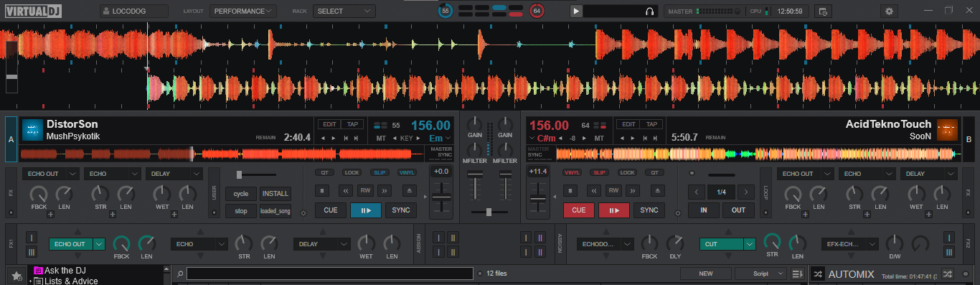Select deck B letter button
Viewport: 980px width, 285px height.
(x=969, y=139)
